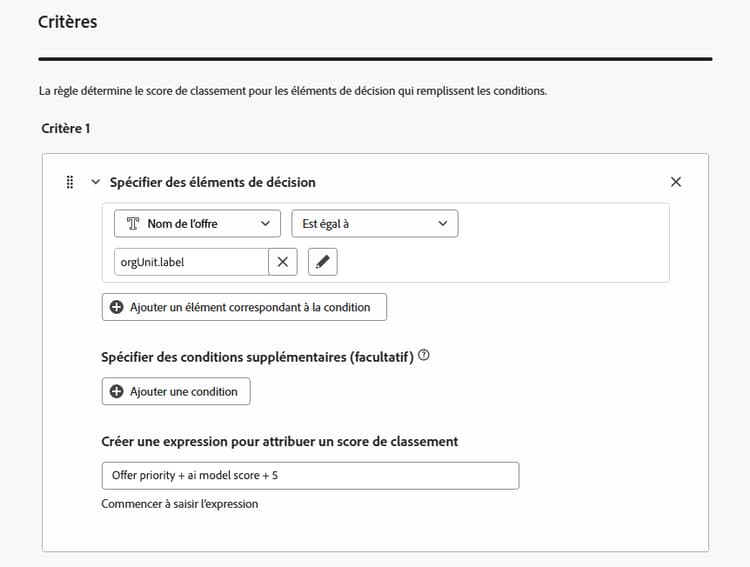Click the "Ajouter une condition" button
The height and width of the screenshot is (567, 750).
(x=176, y=391)
